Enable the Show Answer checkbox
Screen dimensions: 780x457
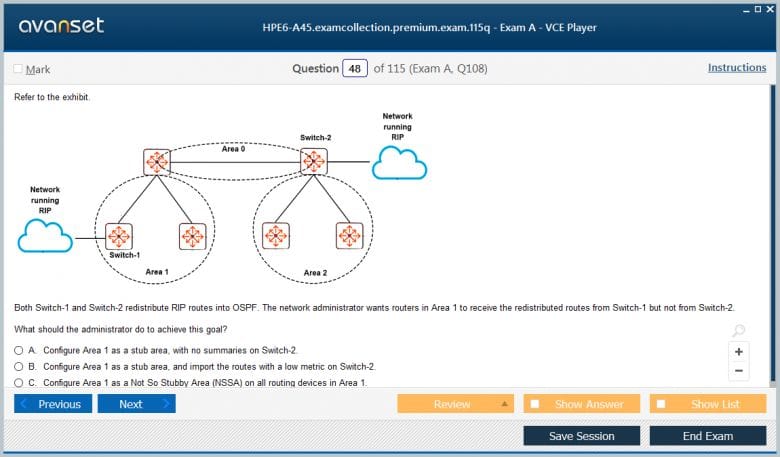point(535,404)
